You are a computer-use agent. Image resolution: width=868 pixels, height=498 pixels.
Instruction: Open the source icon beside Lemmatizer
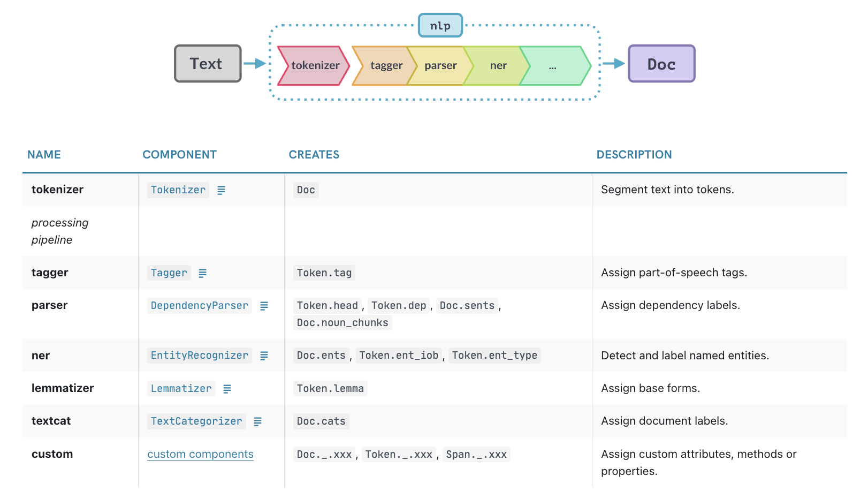click(x=227, y=389)
